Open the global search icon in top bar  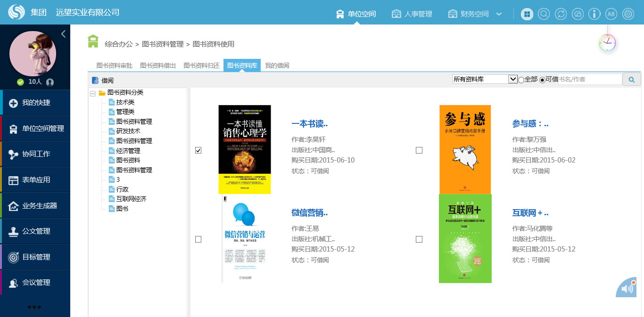(544, 14)
